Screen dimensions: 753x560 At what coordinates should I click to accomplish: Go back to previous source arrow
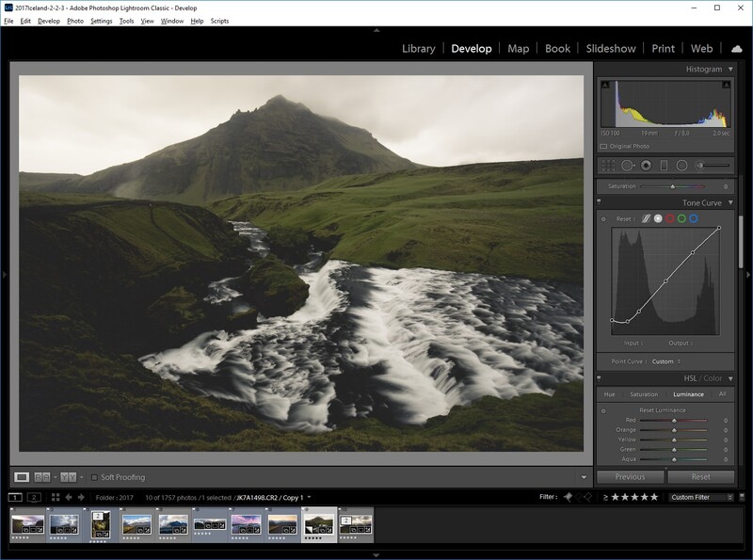69,498
